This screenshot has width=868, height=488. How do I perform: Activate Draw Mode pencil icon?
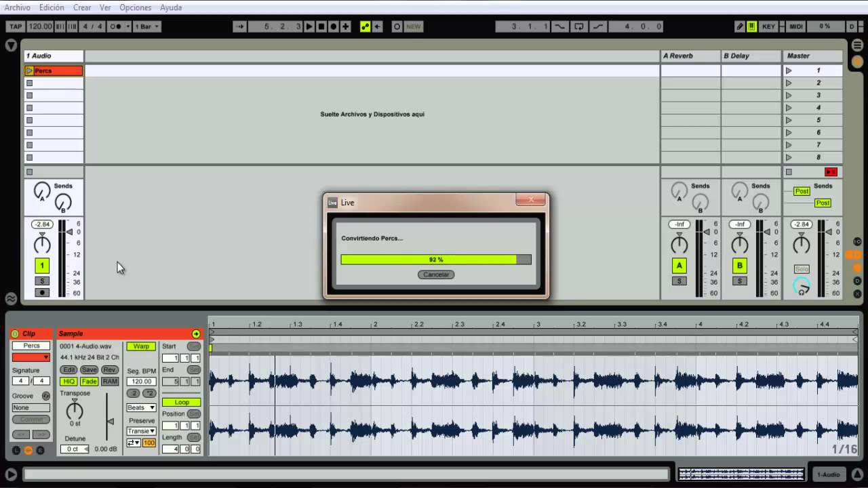(740, 26)
